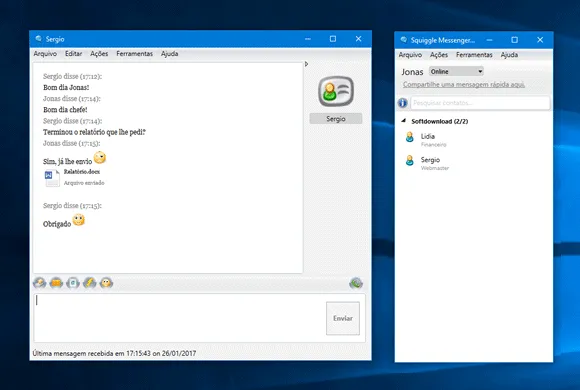Collapse the Softdownload (2/2) group

[x=404, y=121]
